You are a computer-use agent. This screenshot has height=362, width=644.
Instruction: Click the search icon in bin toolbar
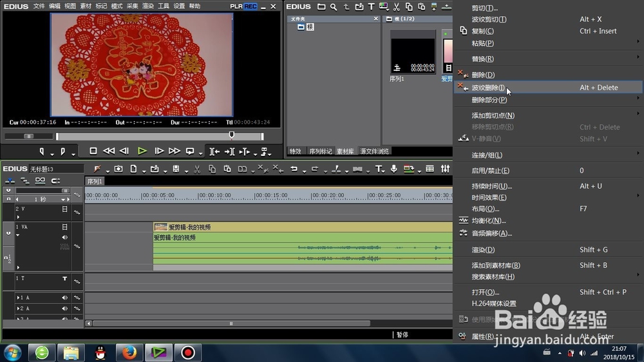334,6
